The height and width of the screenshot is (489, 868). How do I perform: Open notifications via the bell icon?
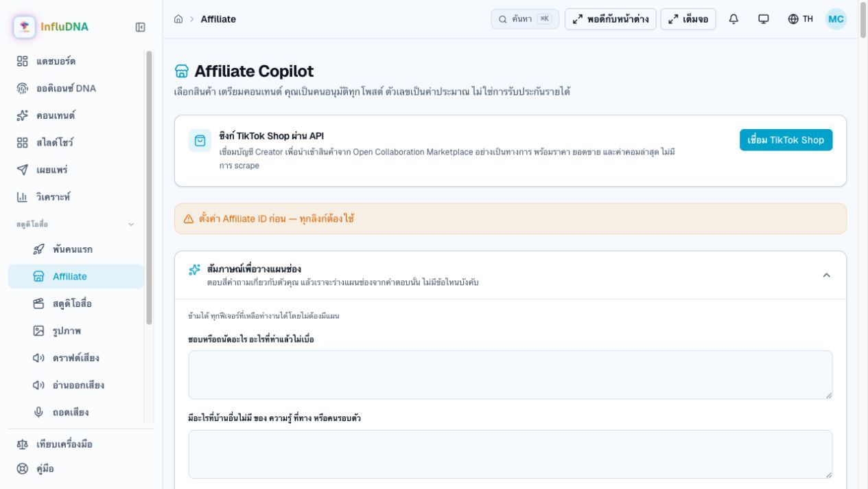pos(734,19)
